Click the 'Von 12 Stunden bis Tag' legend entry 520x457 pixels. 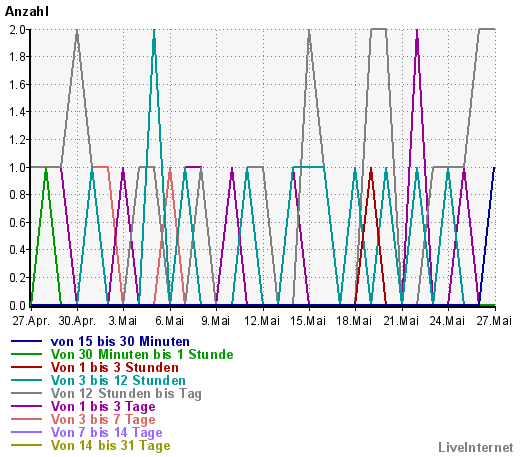(x=126, y=394)
